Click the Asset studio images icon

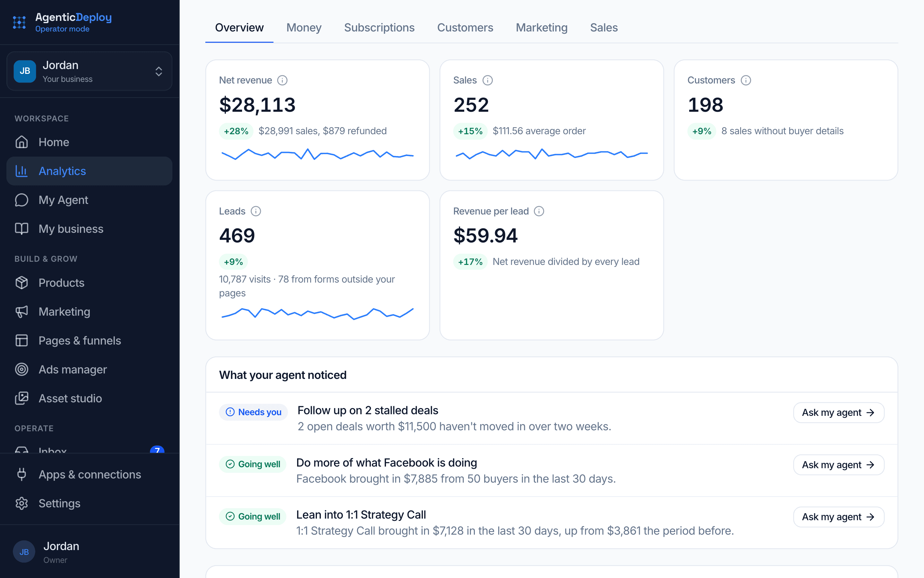pos(22,398)
